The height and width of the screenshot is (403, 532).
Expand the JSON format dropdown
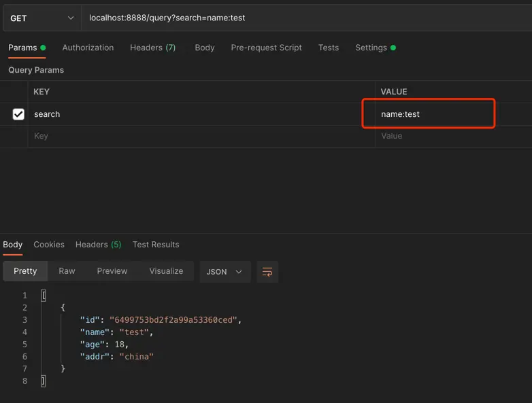pos(225,272)
